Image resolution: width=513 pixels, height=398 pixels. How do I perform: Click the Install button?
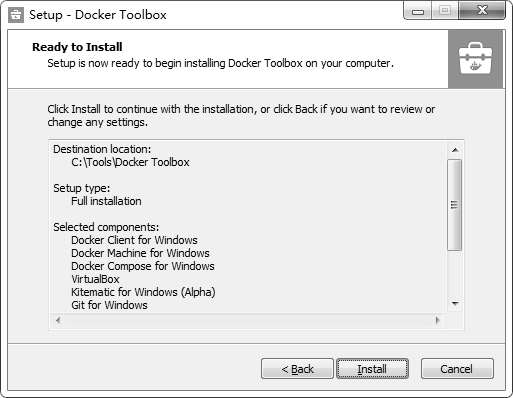pyautogui.click(x=372, y=369)
